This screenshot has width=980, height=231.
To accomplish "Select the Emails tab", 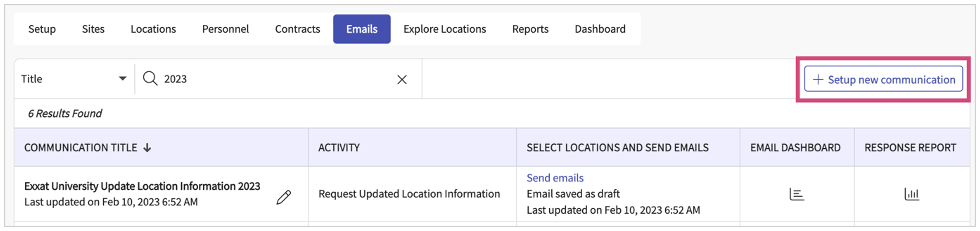I will [x=362, y=29].
